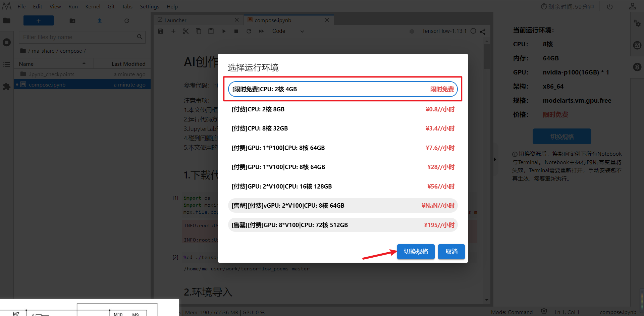Select GPU 1*V100 CPU 8核 64GB option

[343, 167]
